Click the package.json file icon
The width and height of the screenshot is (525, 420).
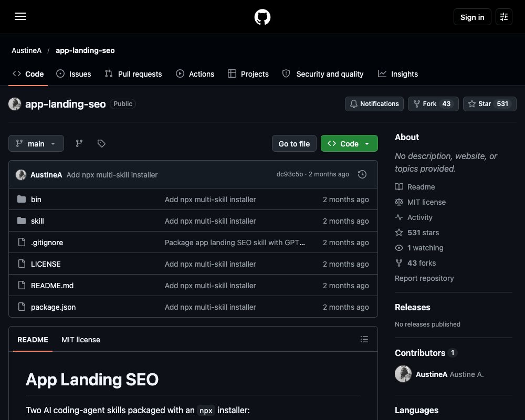pos(22,307)
